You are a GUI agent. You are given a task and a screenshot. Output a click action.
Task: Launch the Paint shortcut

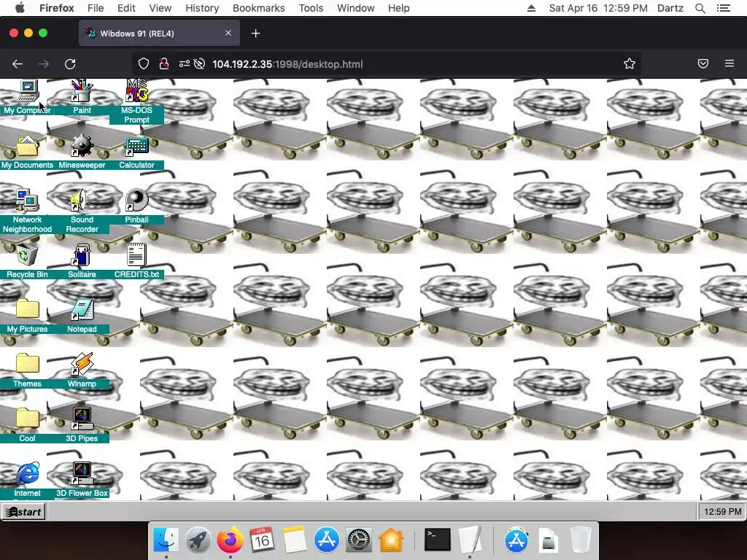pos(82,91)
